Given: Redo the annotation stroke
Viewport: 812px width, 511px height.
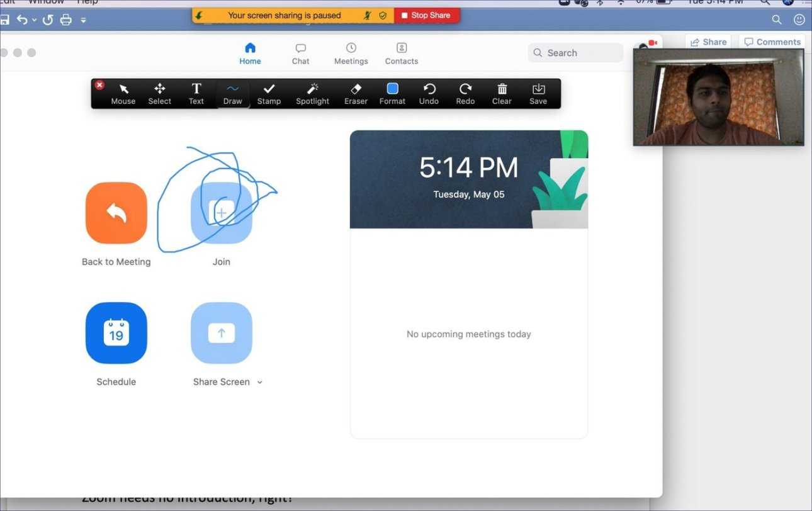Looking at the screenshot, I should click(x=465, y=93).
